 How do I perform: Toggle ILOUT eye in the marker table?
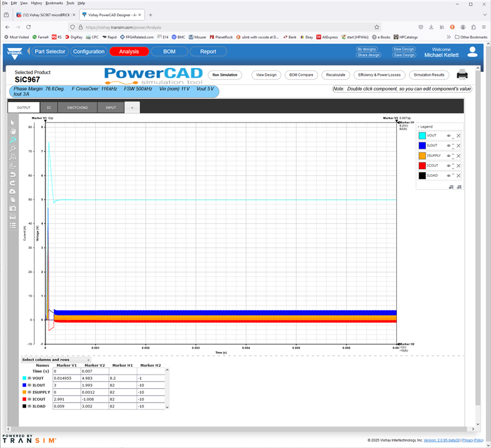[29, 385]
